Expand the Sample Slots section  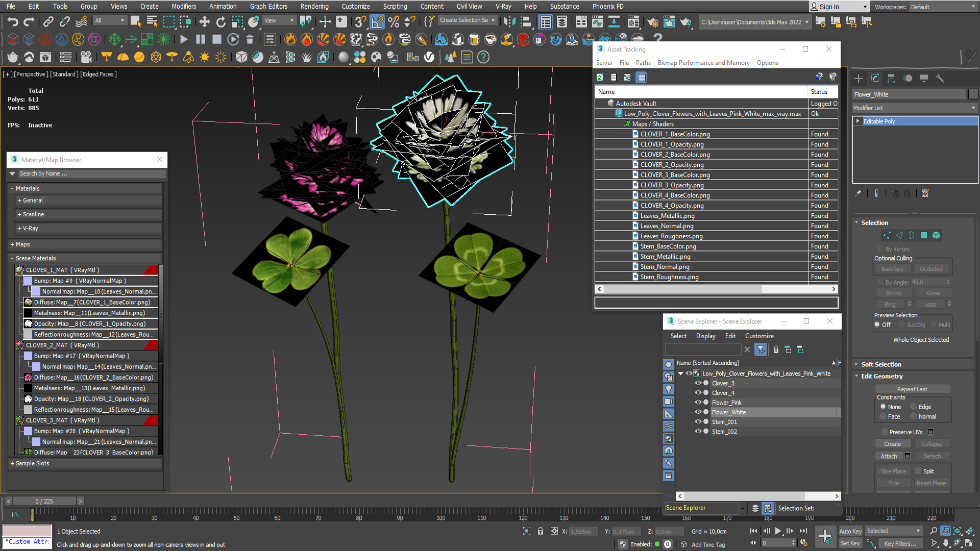point(85,463)
